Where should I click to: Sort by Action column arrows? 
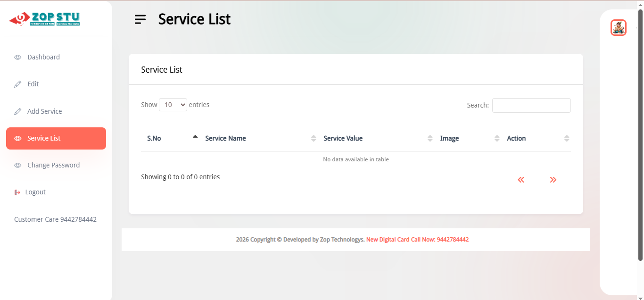(x=566, y=138)
